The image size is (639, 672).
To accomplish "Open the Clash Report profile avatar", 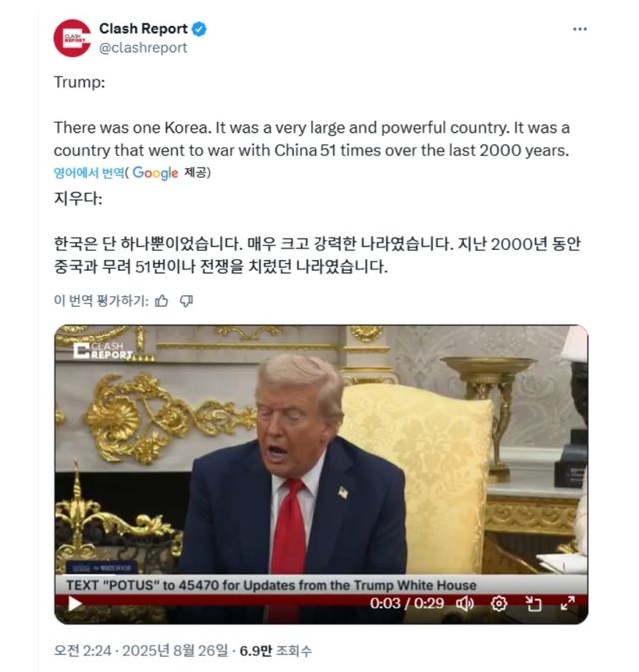I will 72,38.
